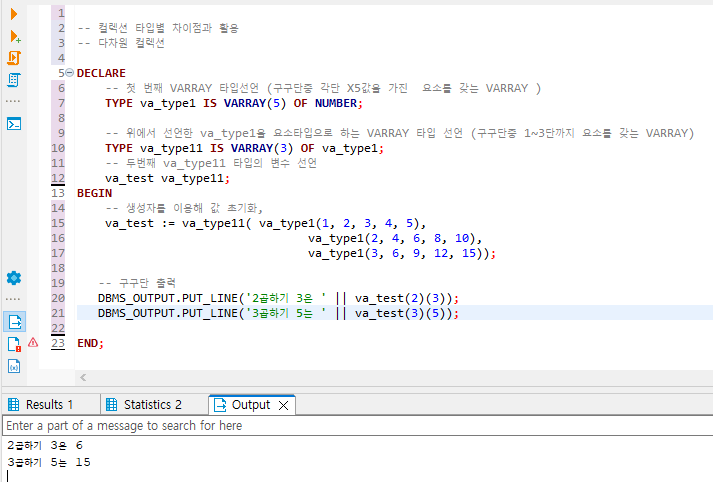Click the horizontal scrollbar left arrow
The image size is (713, 482).
(x=83, y=377)
